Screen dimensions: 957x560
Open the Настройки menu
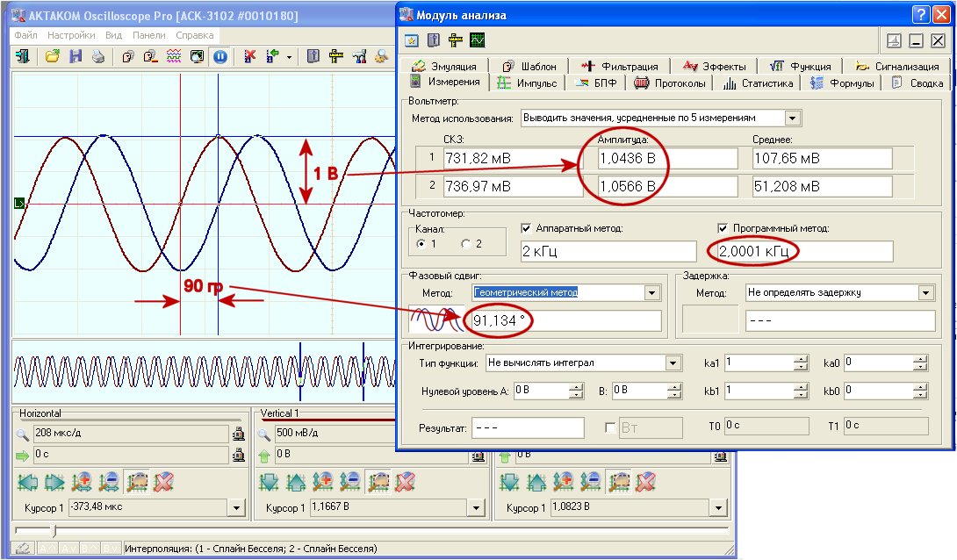[x=71, y=35]
